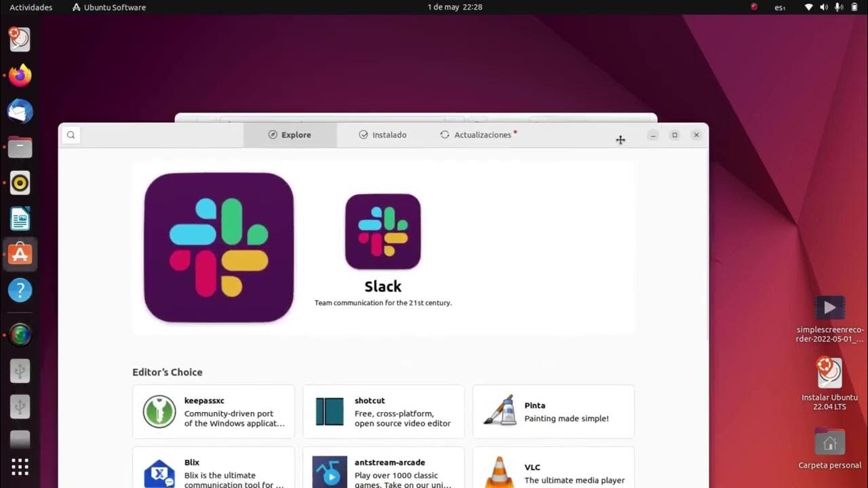Open the shotcut app card
The image size is (868, 488).
[x=384, y=411]
